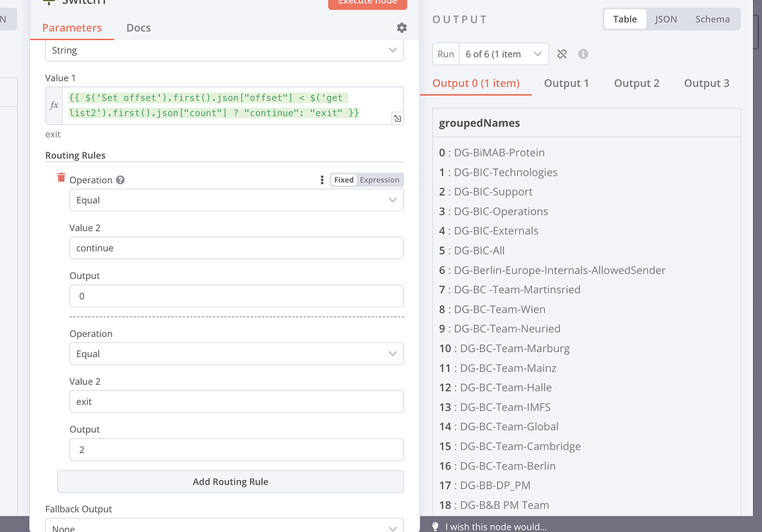
Task: Expand the Value 1 expression editor
Action: point(397,118)
